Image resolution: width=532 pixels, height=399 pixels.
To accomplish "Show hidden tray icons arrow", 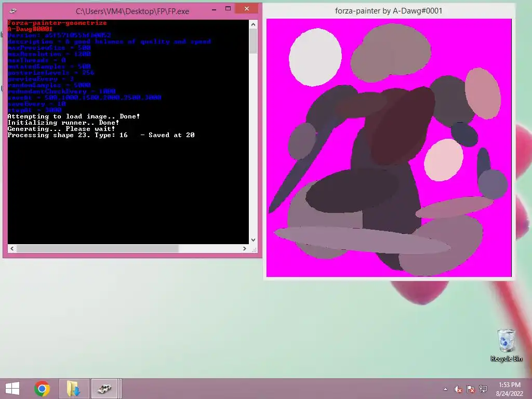I will [445, 389].
